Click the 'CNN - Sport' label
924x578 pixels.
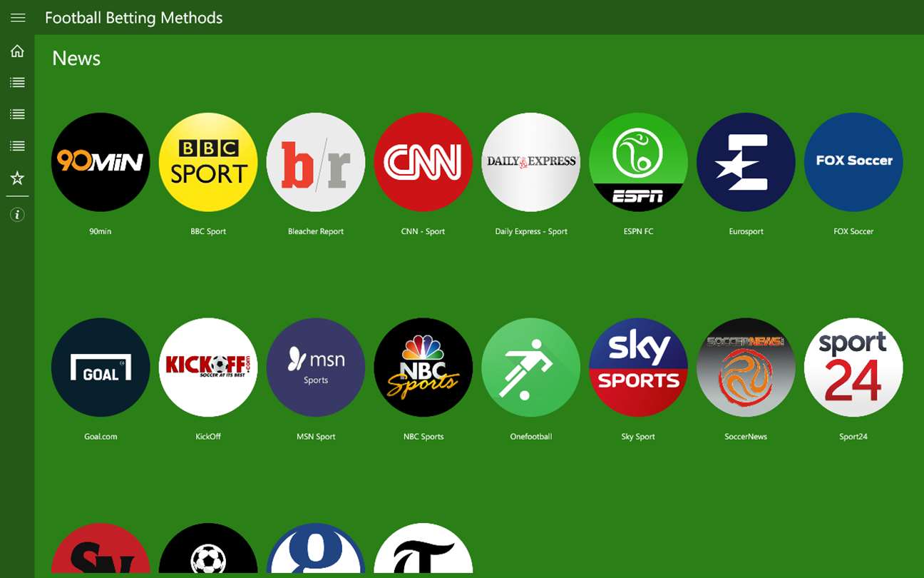(x=423, y=231)
